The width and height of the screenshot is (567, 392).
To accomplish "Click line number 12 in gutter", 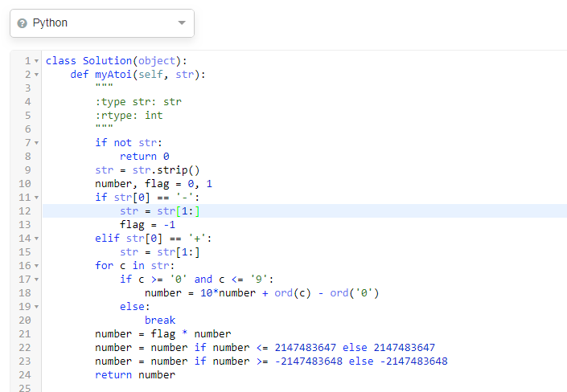I will point(25,211).
